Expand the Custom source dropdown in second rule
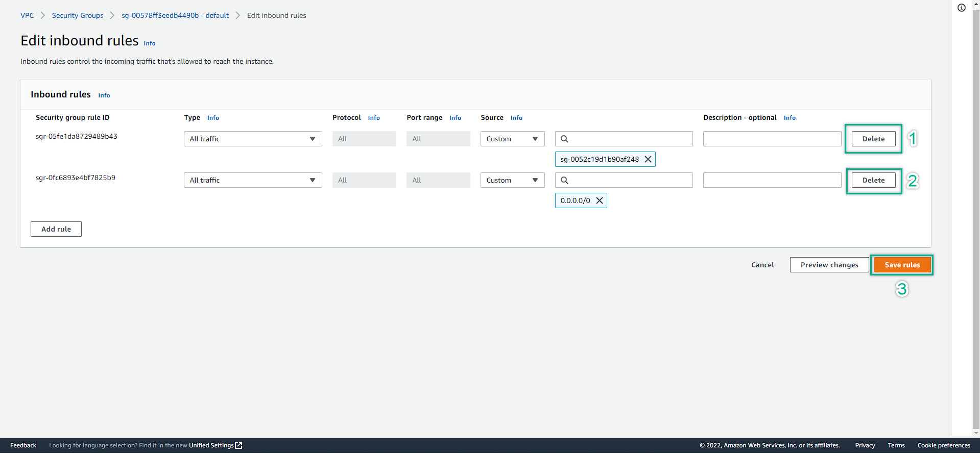This screenshot has width=980, height=453. (512, 180)
